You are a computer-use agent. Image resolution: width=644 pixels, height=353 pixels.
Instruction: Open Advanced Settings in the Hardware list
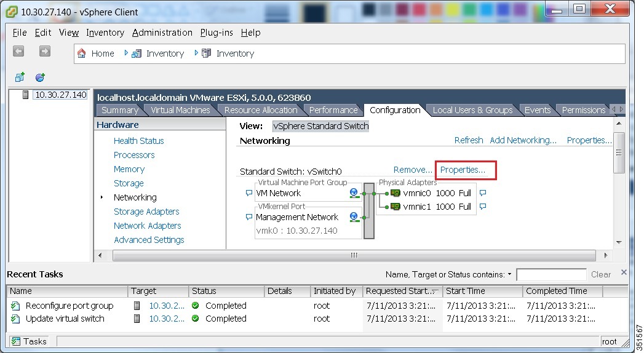[x=149, y=240]
